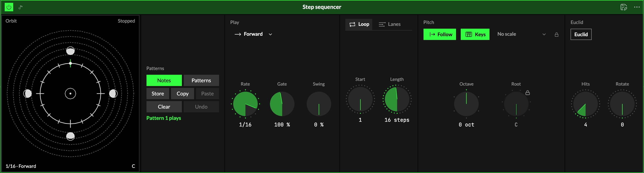644x173 pixels.
Task: Click the scale lock icon
Action: tap(557, 35)
